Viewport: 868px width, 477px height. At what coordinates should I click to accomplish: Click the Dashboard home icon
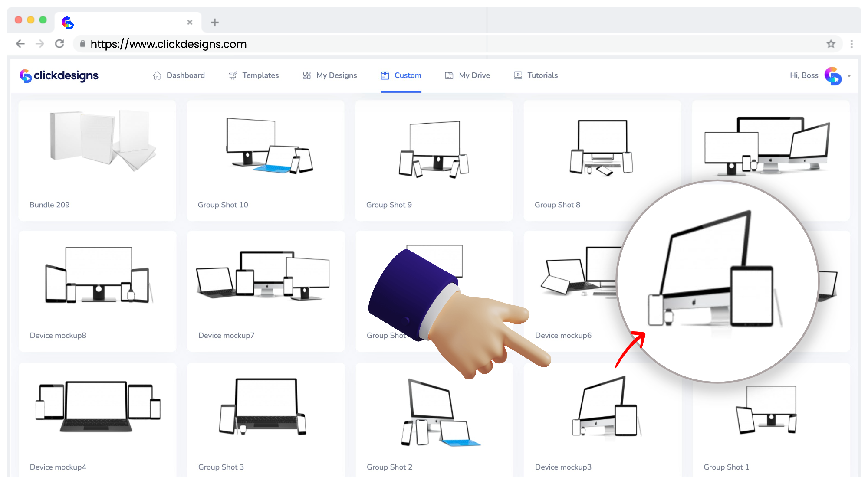[x=157, y=75]
